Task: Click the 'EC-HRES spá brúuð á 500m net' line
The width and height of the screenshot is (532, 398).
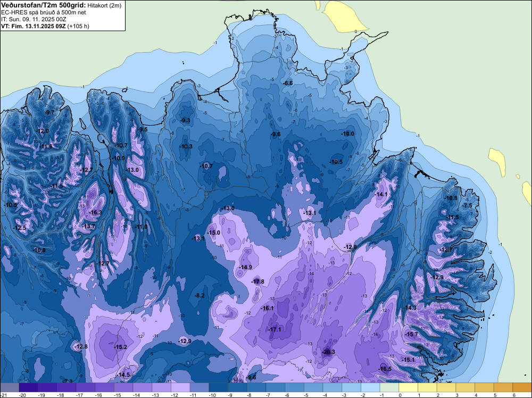Action: click(x=44, y=13)
